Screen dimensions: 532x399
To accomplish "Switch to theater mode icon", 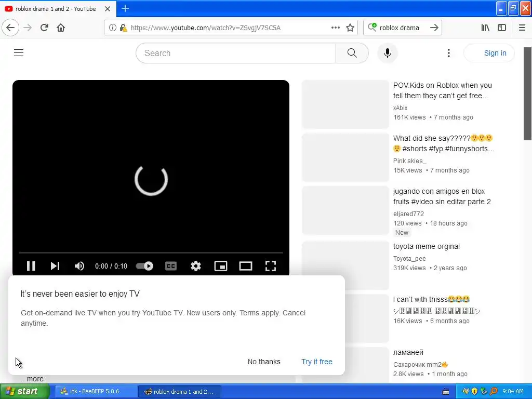I will coord(246,266).
